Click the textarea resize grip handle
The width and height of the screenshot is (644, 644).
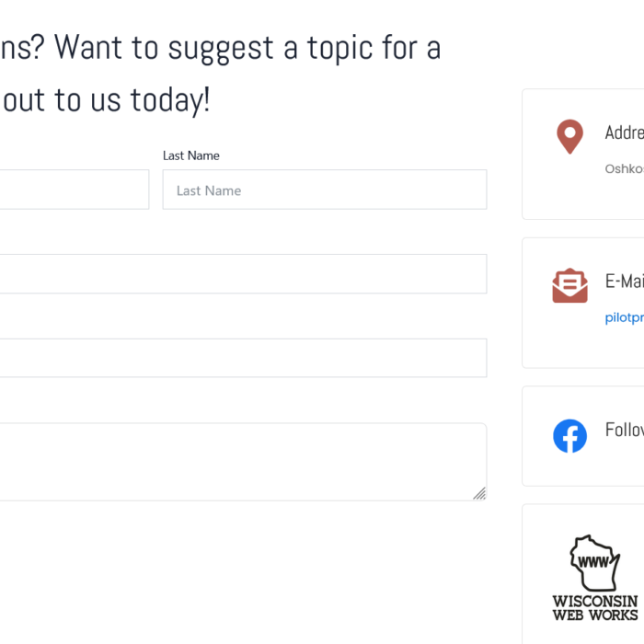coord(479,493)
